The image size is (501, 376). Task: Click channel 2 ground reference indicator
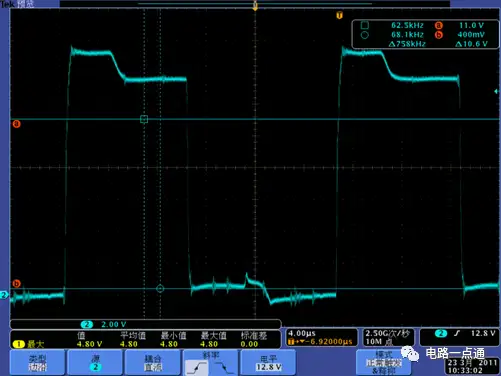[x=4, y=295]
